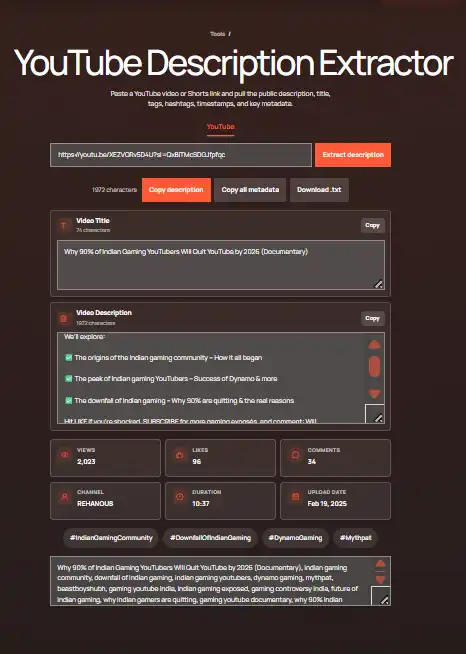This screenshot has width=466, height=654.
Task: Click the 1972 characters count beside Copy description
Action: 114,190
